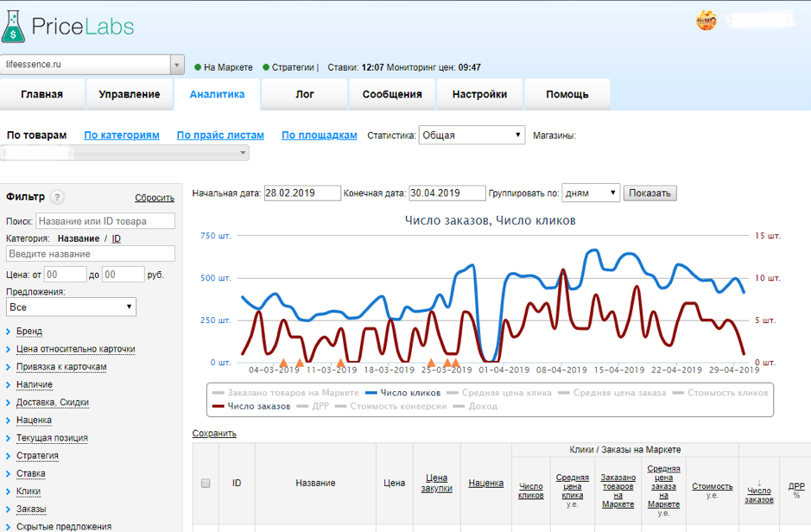Image resolution: width=811 pixels, height=532 pixels.
Task: Check the select-all checkbox in table header
Action: (206, 484)
